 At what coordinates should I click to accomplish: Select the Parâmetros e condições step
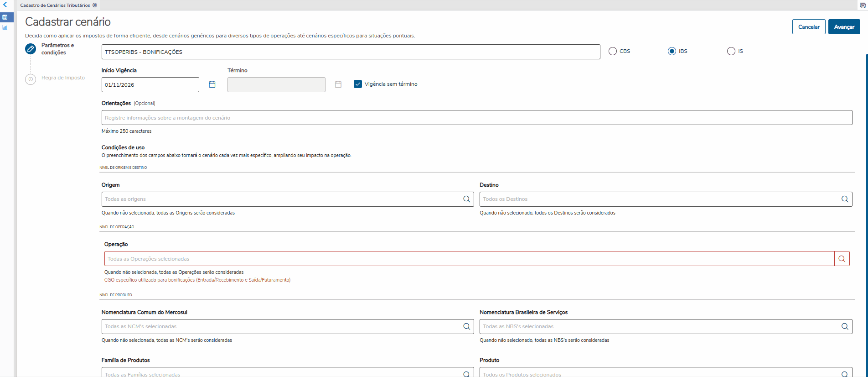click(x=31, y=49)
